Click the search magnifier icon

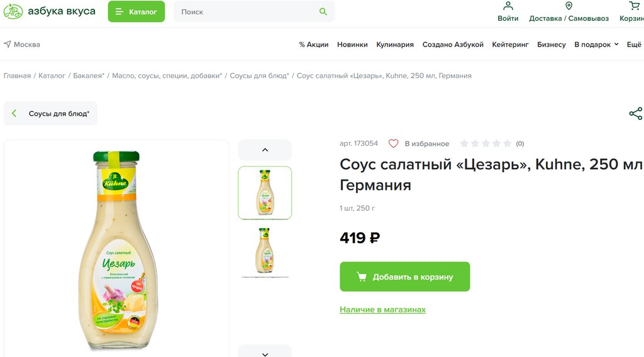[323, 12]
